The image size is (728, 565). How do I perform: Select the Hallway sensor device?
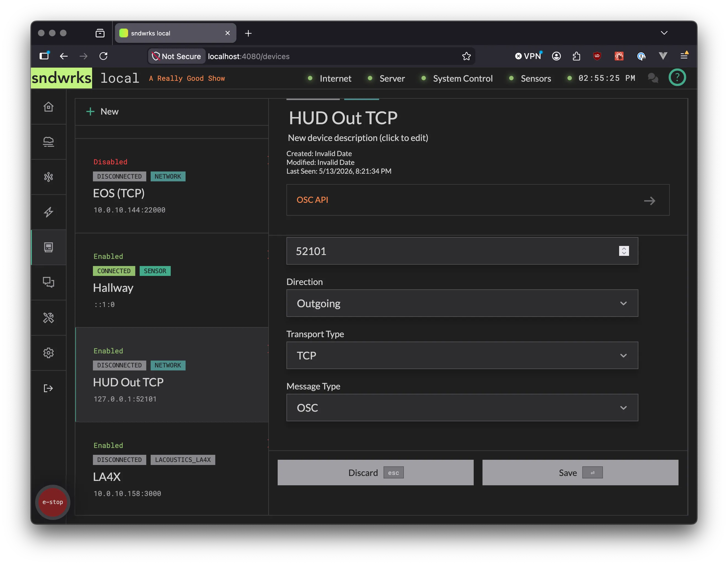172,280
